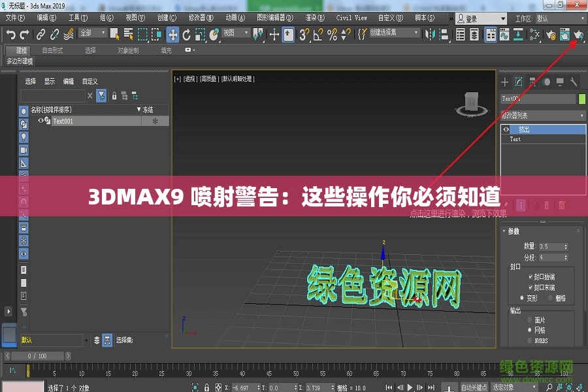This screenshot has width=588, height=392.
Task: Activate the Select and Move tool
Action: point(172,35)
